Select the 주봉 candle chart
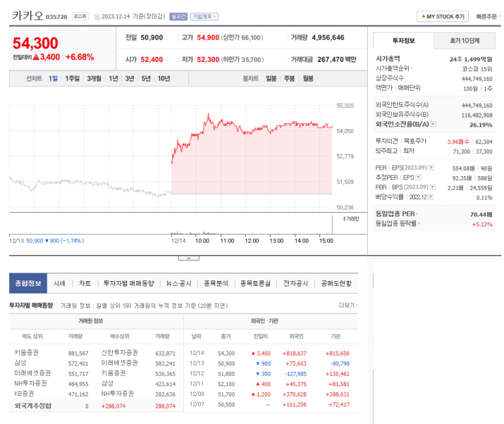Image resolution: width=504 pixels, height=424 pixels. click(289, 78)
